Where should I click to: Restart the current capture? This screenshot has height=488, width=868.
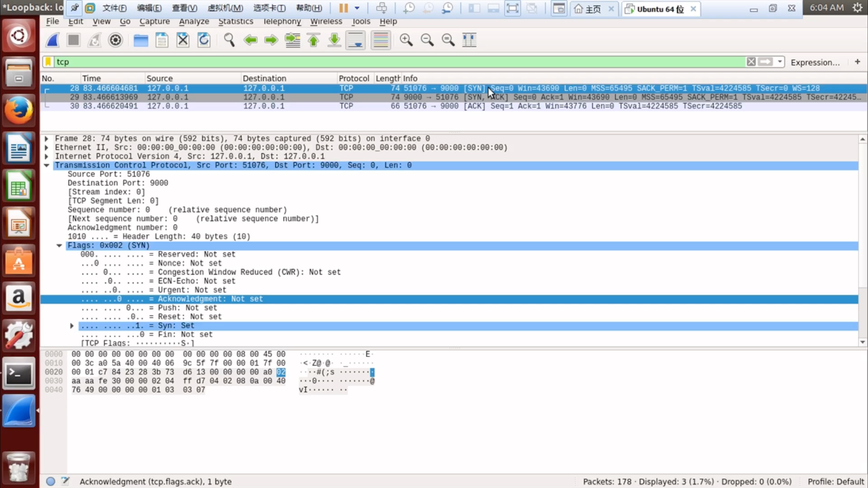(94, 40)
